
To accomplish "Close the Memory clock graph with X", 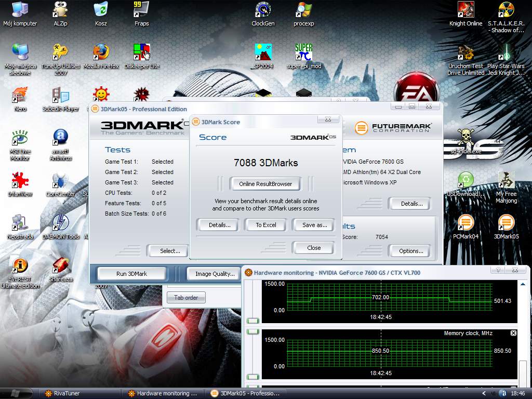I will click(x=513, y=333).
